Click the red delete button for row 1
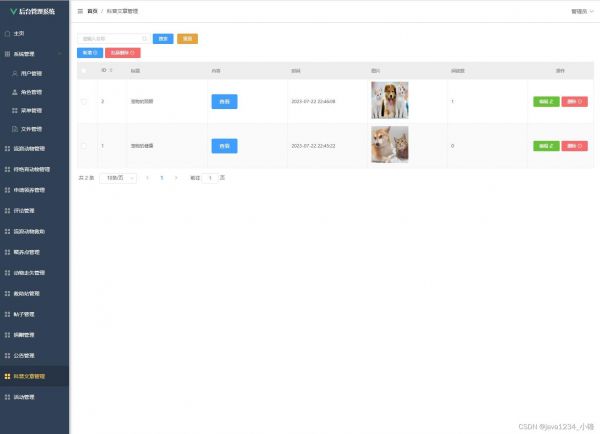This screenshot has width=600, height=434. click(x=574, y=146)
